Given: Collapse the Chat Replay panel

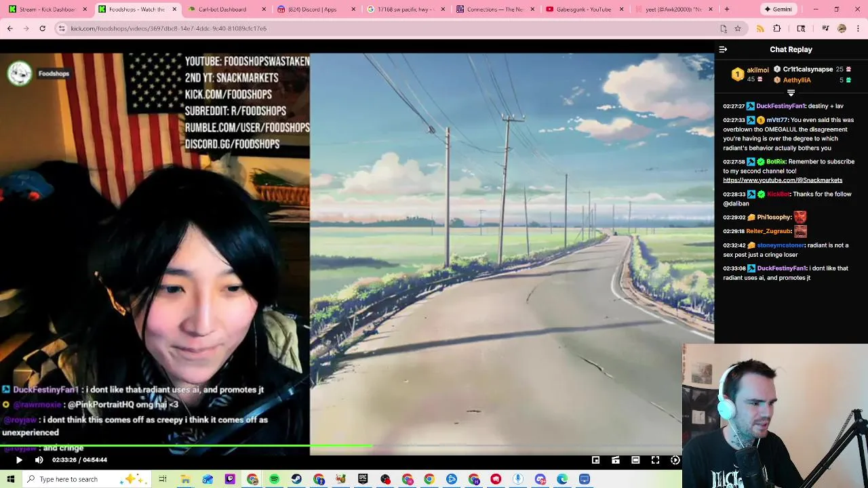Looking at the screenshot, I should 723,49.
